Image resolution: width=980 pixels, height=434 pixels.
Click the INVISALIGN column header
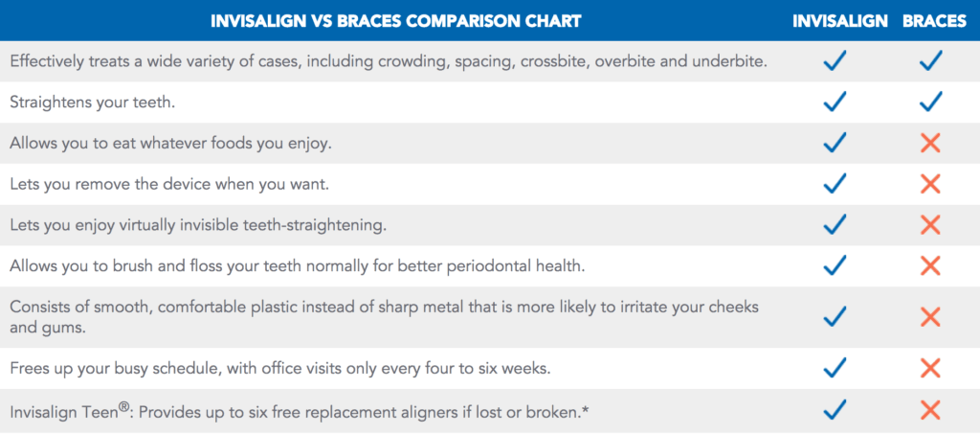click(x=840, y=21)
